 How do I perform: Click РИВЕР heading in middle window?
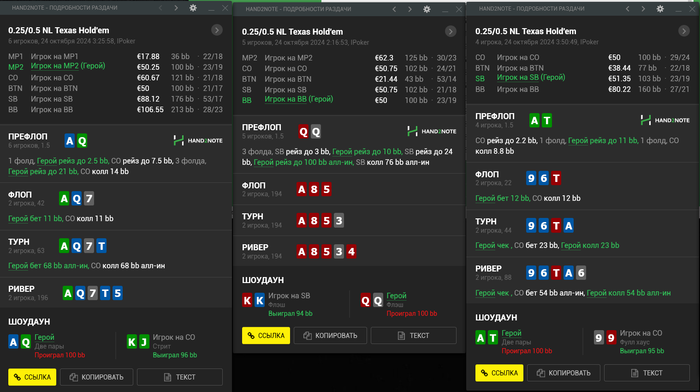click(x=255, y=247)
